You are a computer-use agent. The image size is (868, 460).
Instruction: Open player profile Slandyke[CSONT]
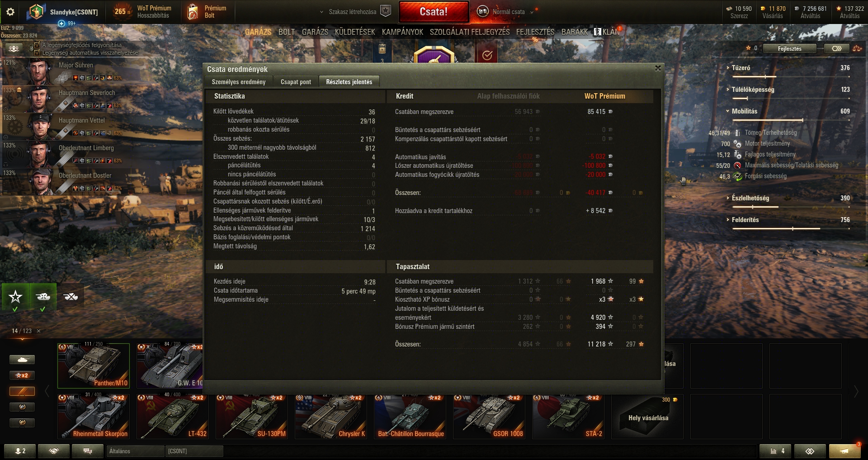63,12
